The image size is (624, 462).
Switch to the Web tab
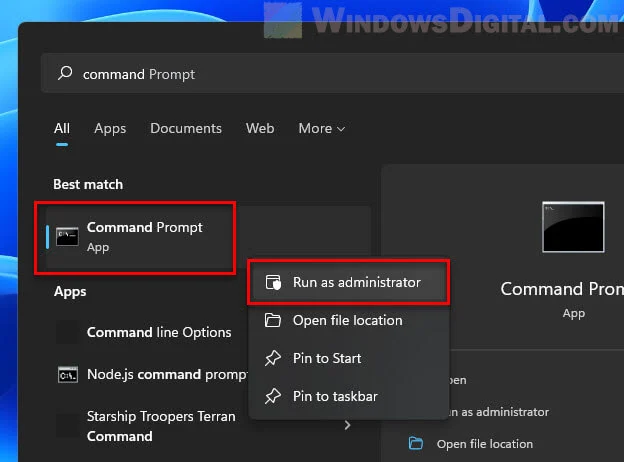[260, 129]
